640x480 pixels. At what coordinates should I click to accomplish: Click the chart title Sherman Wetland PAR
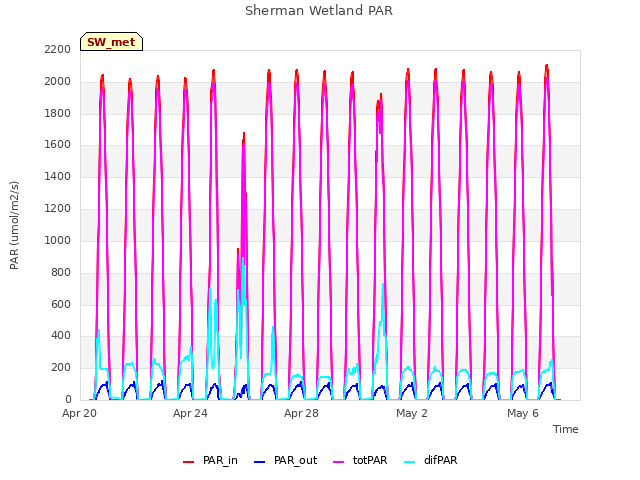pos(319,11)
